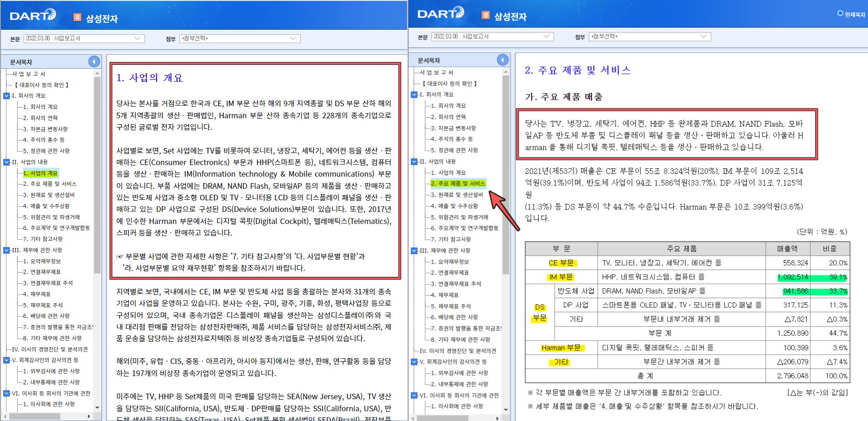Open '4. 매출 및 수주상황' in right tree

[454, 206]
